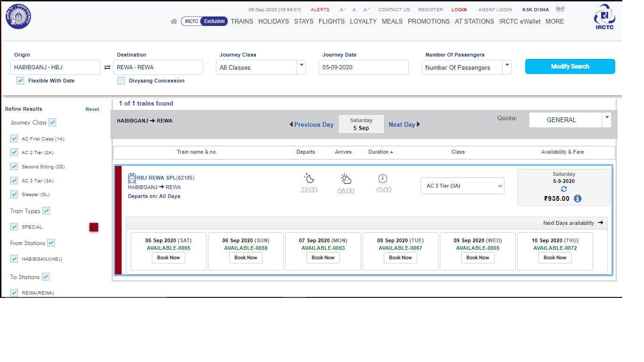The height and width of the screenshot is (362, 644).
Task: Swap origin and destination stations icon
Action: (x=107, y=67)
